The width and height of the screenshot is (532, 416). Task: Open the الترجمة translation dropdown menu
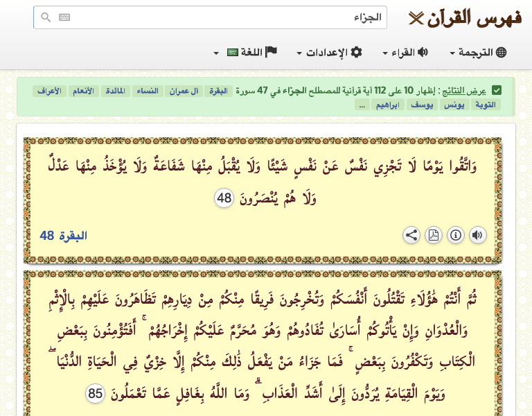click(478, 53)
